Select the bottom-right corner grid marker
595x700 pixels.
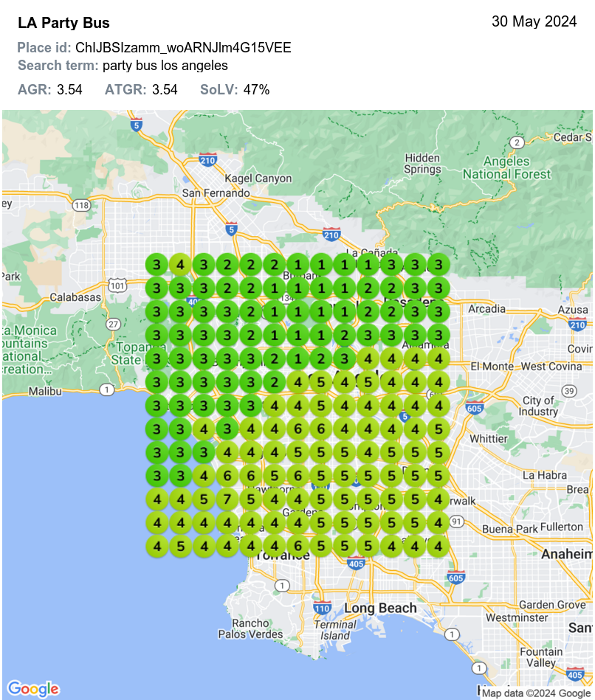pyautogui.click(x=438, y=547)
